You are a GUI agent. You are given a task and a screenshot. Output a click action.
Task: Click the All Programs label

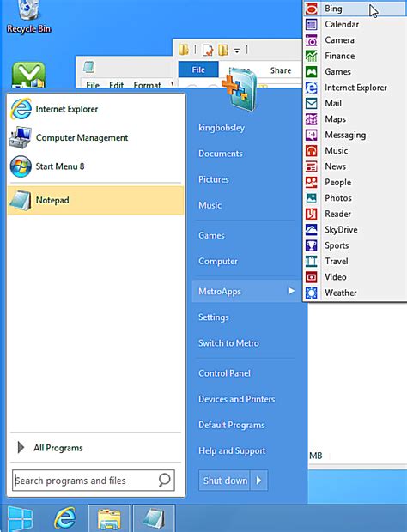click(x=58, y=448)
